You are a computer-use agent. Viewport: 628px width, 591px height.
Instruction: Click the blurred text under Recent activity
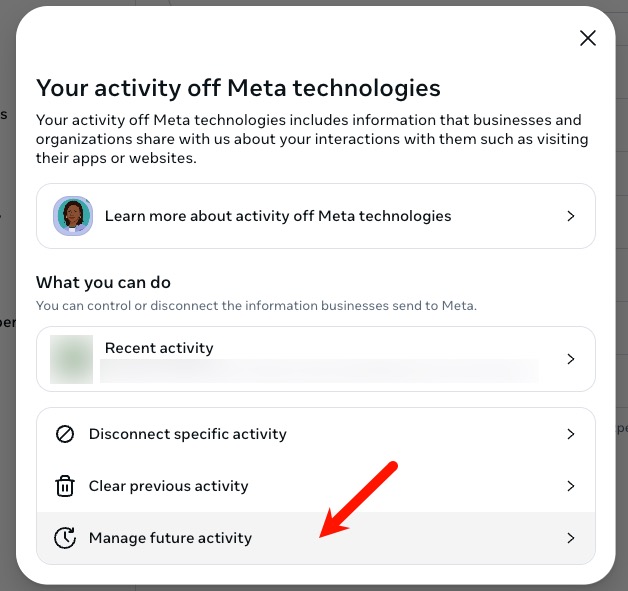(x=320, y=371)
